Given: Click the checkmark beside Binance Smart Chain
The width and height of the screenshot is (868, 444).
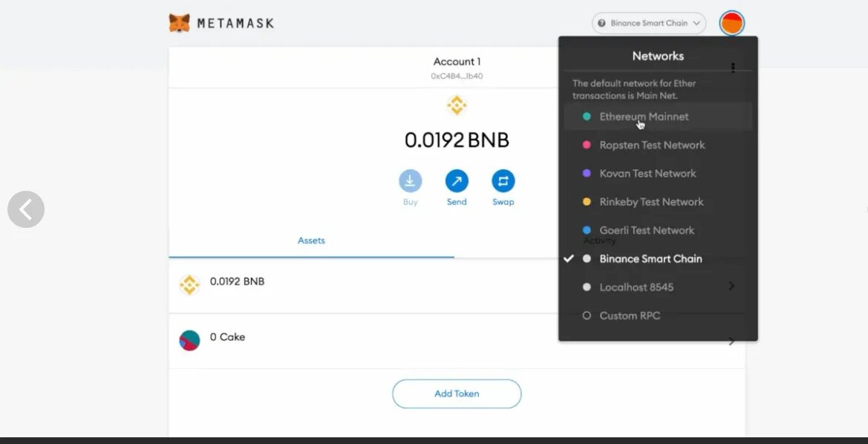Looking at the screenshot, I should [569, 258].
